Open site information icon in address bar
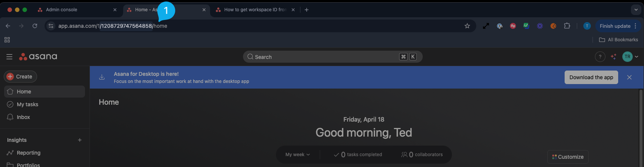Viewport: 644px width, 167px height. (x=51, y=26)
